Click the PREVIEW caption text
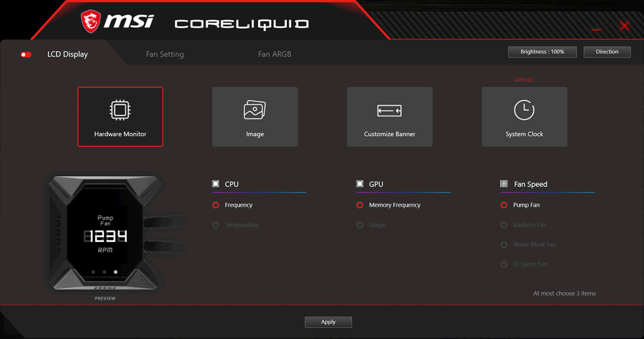644x339 pixels. click(105, 298)
